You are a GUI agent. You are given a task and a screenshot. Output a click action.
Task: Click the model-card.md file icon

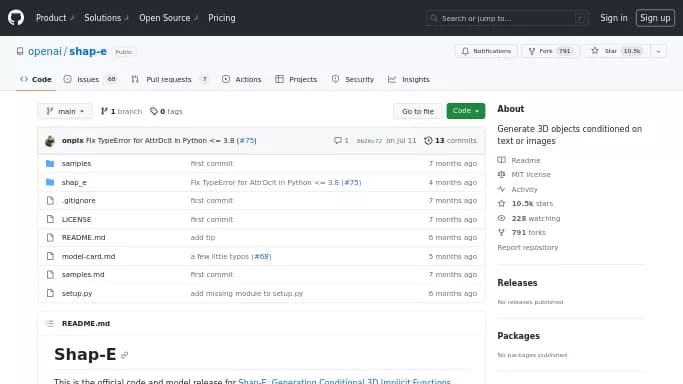click(x=51, y=256)
